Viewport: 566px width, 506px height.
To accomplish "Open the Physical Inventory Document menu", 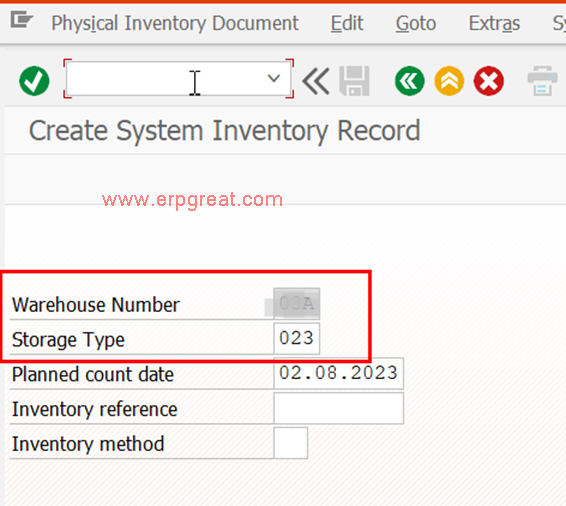I will pos(175,23).
